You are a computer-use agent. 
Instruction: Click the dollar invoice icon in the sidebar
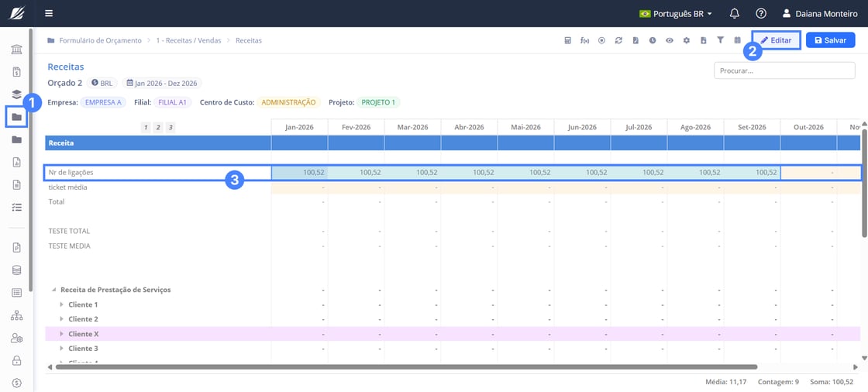[16, 71]
